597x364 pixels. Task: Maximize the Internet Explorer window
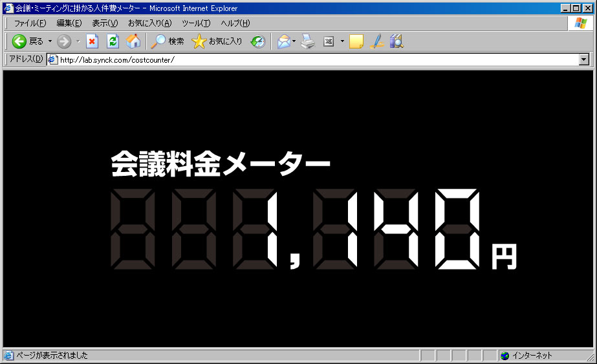pos(576,8)
